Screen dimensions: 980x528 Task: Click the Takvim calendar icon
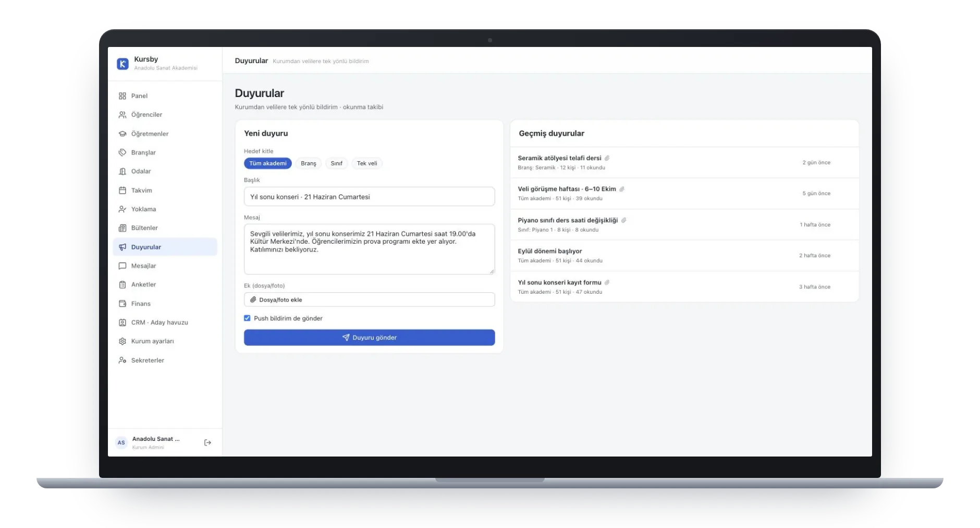[x=123, y=190]
